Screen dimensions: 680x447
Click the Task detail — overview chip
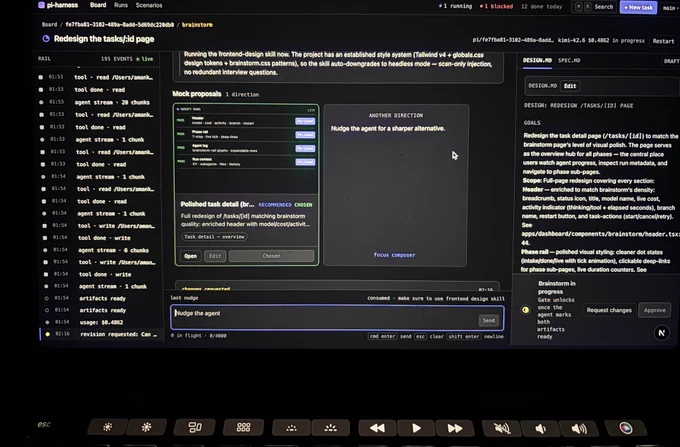[214, 237]
